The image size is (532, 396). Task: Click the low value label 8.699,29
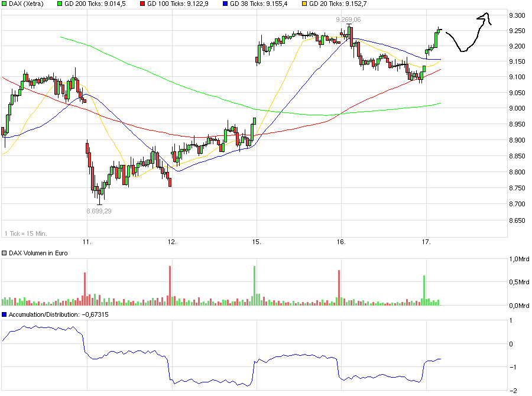pos(99,211)
